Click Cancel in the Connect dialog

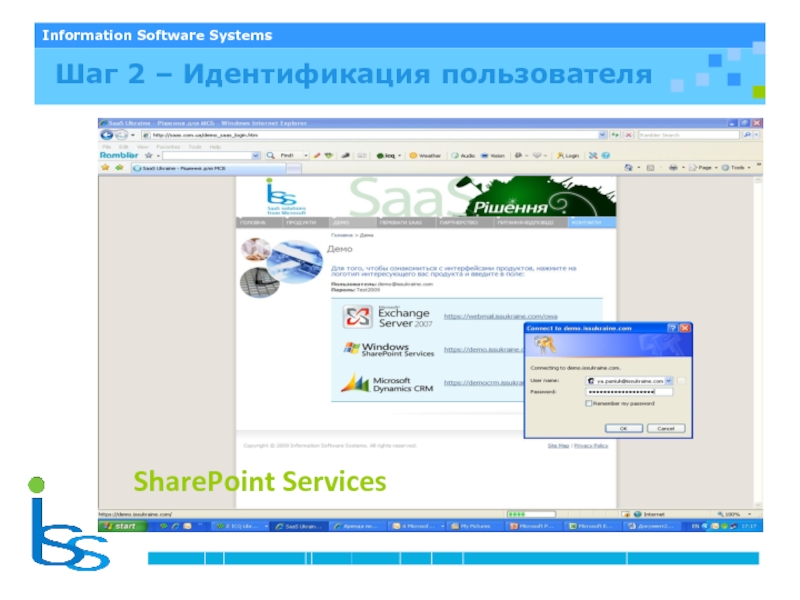(x=666, y=429)
